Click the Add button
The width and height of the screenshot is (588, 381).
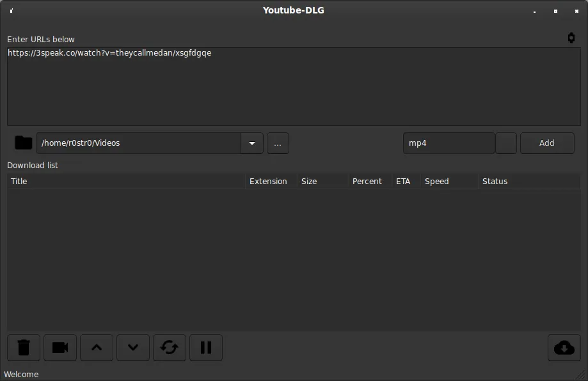click(547, 143)
